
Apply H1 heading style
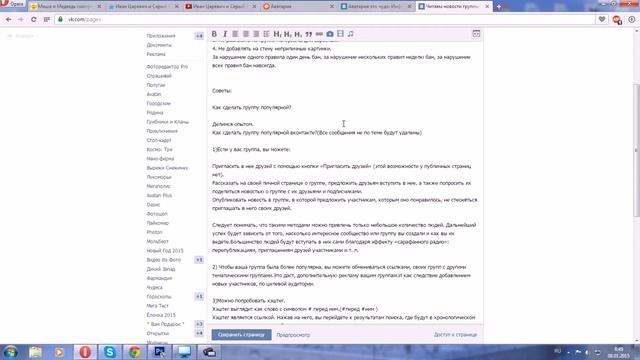pos(277,34)
